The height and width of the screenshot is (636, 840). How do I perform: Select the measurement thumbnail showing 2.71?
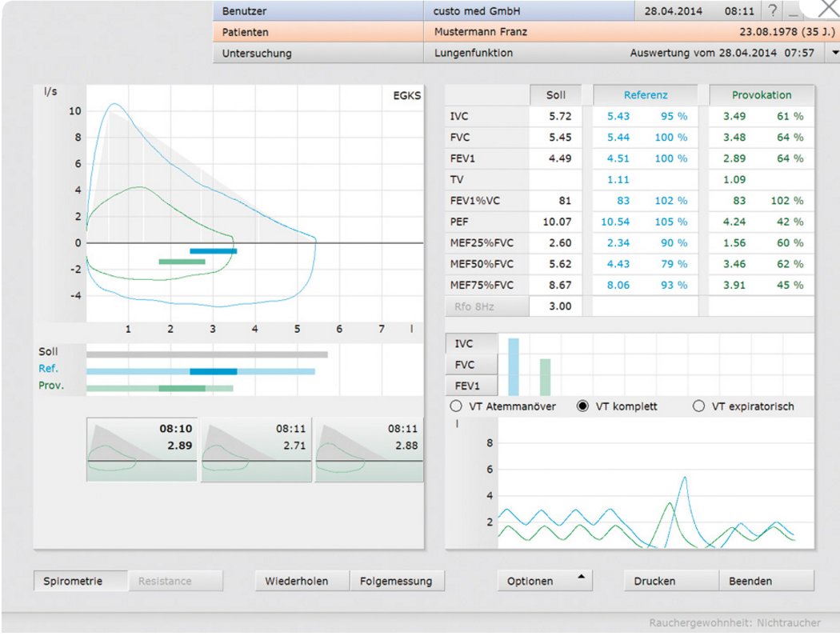tap(255, 449)
